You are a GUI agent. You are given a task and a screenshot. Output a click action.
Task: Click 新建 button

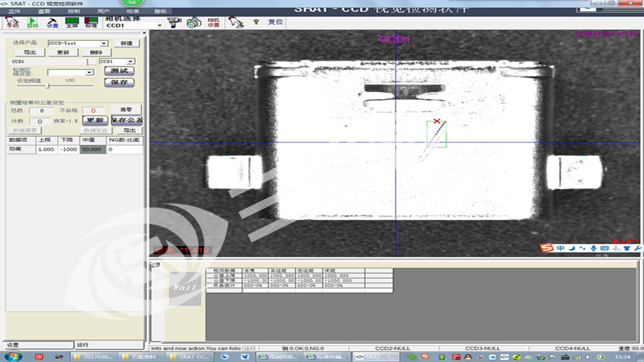click(127, 43)
